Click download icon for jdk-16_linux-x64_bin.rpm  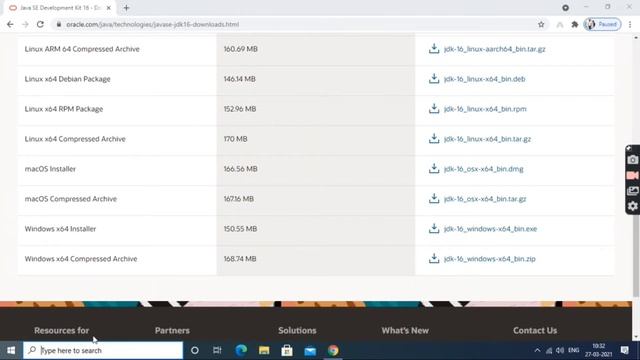click(x=434, y=109)
